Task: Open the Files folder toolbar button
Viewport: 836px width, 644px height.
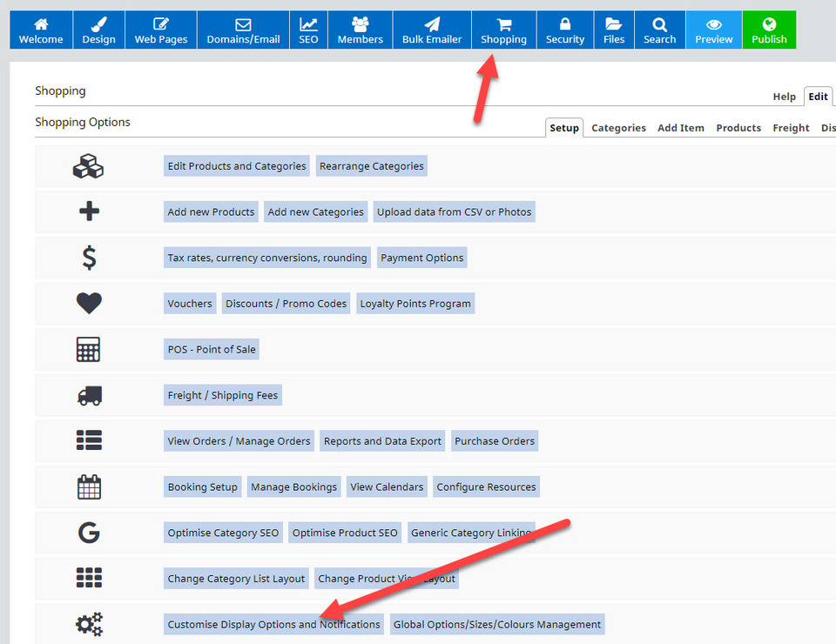Action: [614, 30]
